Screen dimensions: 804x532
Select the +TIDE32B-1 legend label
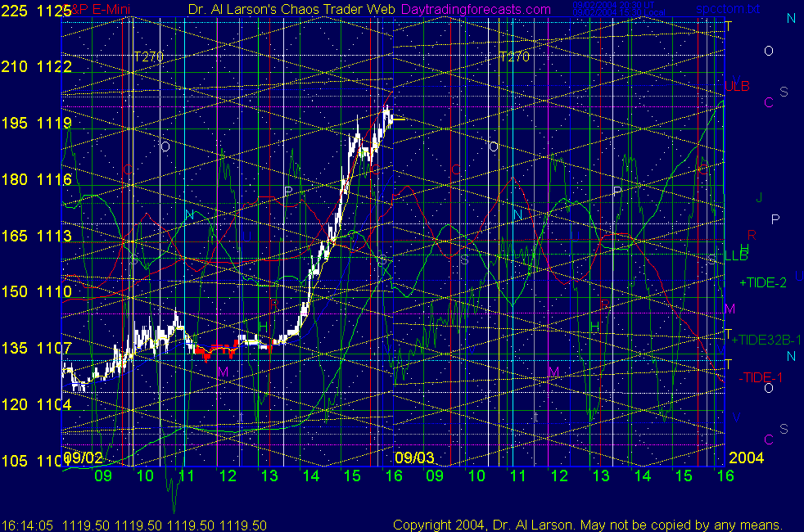[766, 340]
